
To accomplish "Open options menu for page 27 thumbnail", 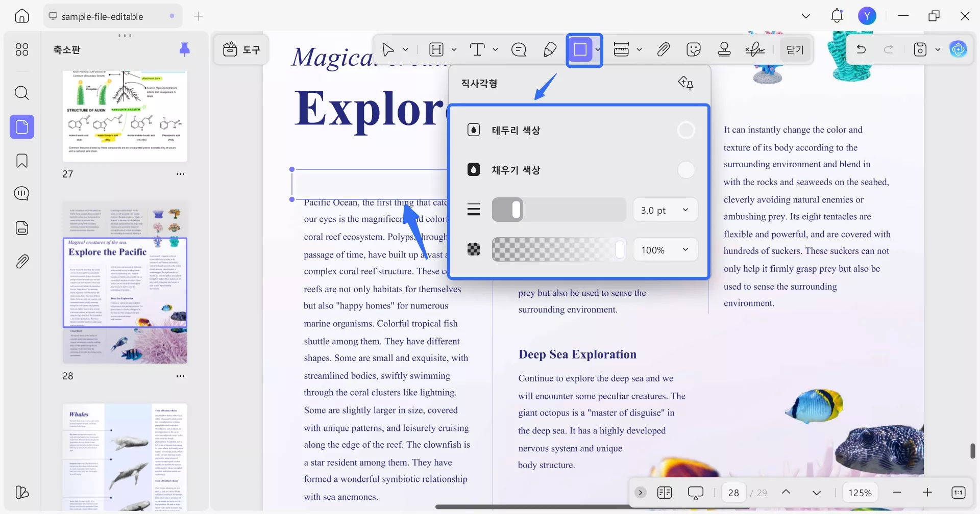I will [x=180, y=174].
